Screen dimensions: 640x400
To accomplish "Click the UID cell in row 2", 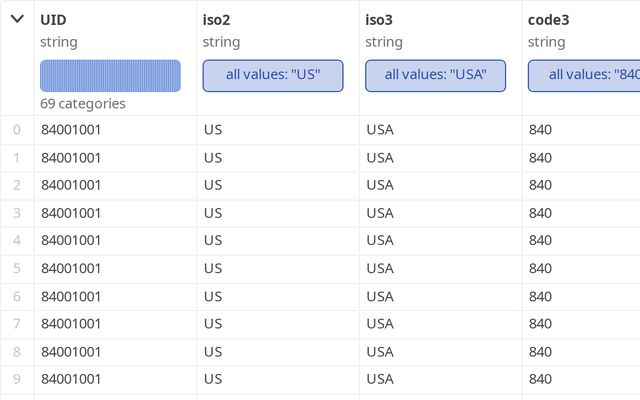I will click(x=71, y=185).
